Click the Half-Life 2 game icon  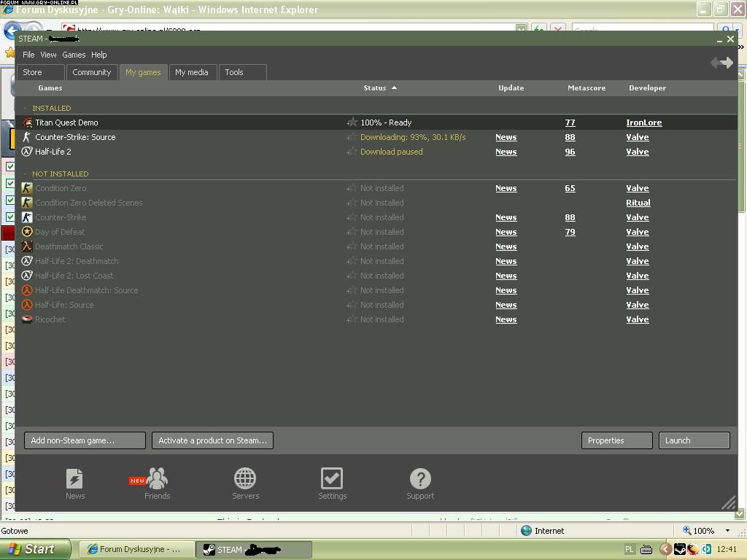(27, 152)
